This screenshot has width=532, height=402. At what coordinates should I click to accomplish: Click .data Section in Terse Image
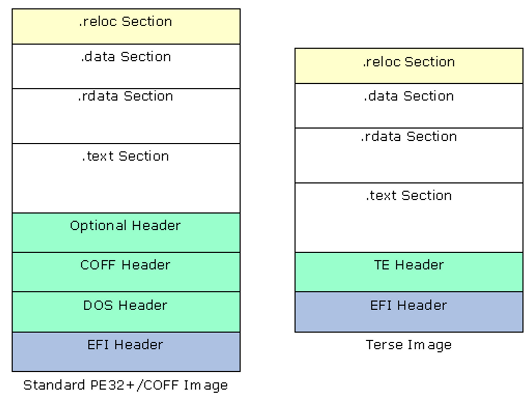click(x=409, y=106)
